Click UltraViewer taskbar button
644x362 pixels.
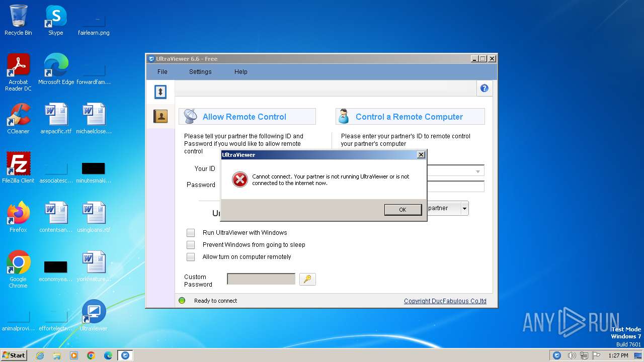point(125,355)
